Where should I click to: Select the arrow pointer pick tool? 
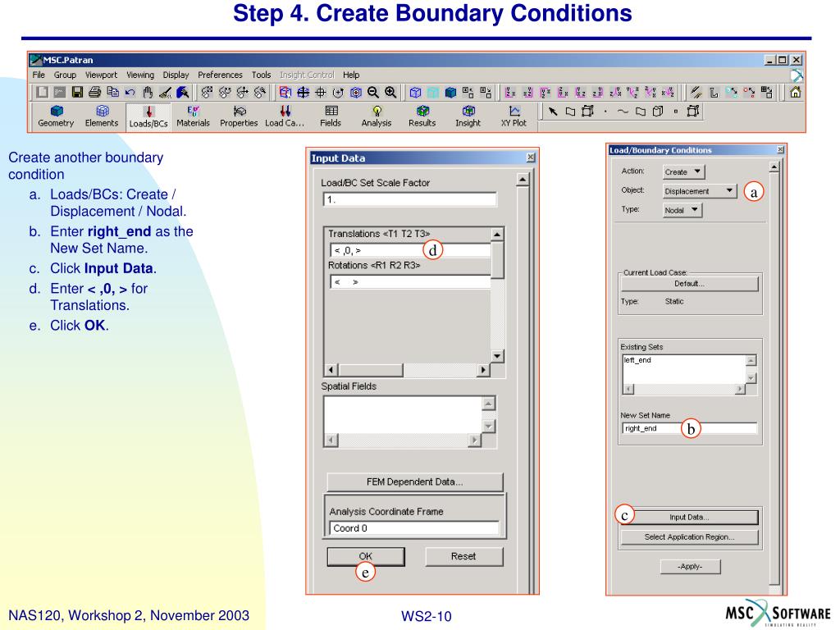[x=553, y=112]
